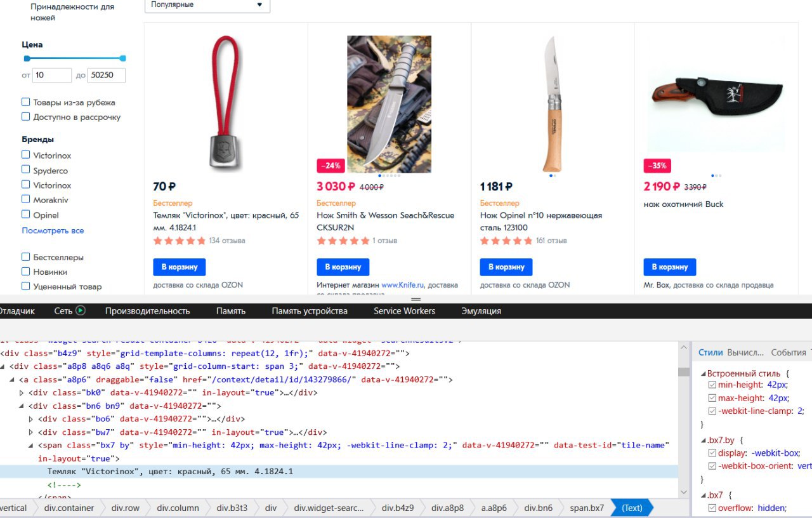This screenshot has height=518, width=812.
Task: Open the Эмуляция tab
Action: (481, 311)
